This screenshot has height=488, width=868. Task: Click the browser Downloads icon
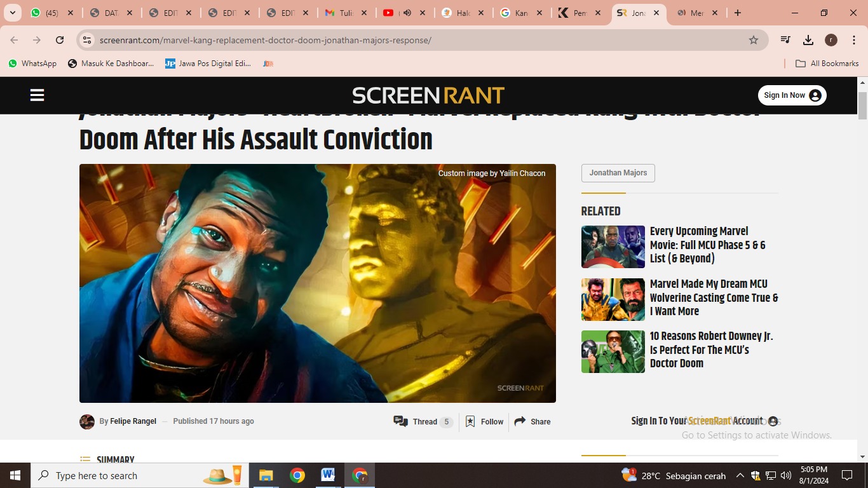[808, 40]
